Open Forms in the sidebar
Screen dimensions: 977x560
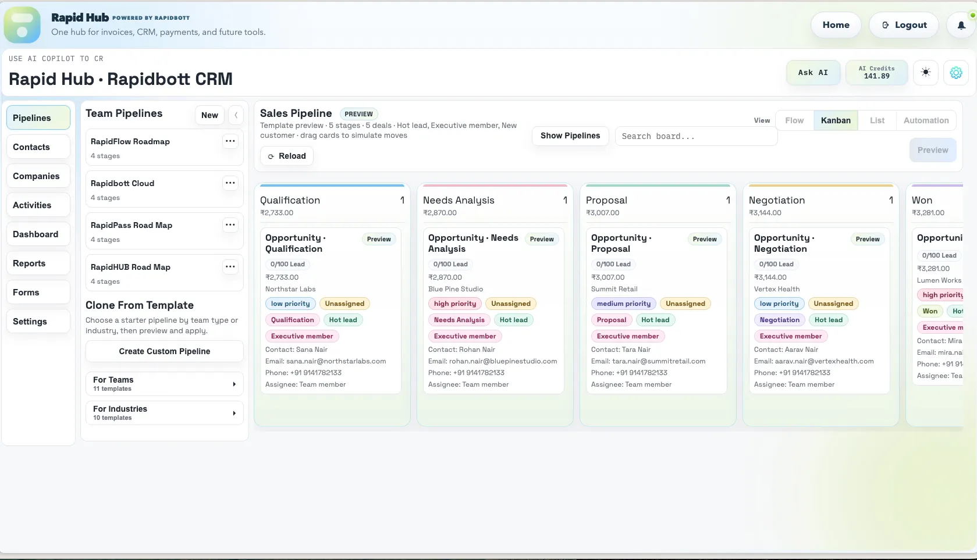[38, 292]
